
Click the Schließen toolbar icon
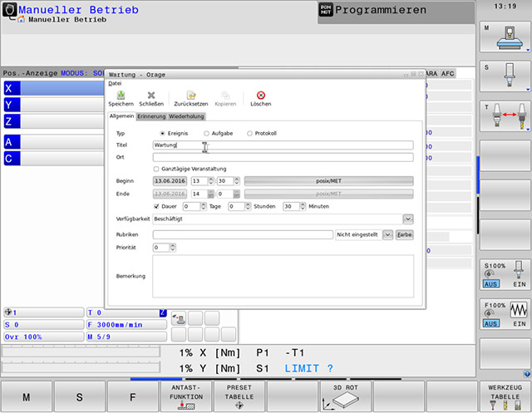pos(151,96)
